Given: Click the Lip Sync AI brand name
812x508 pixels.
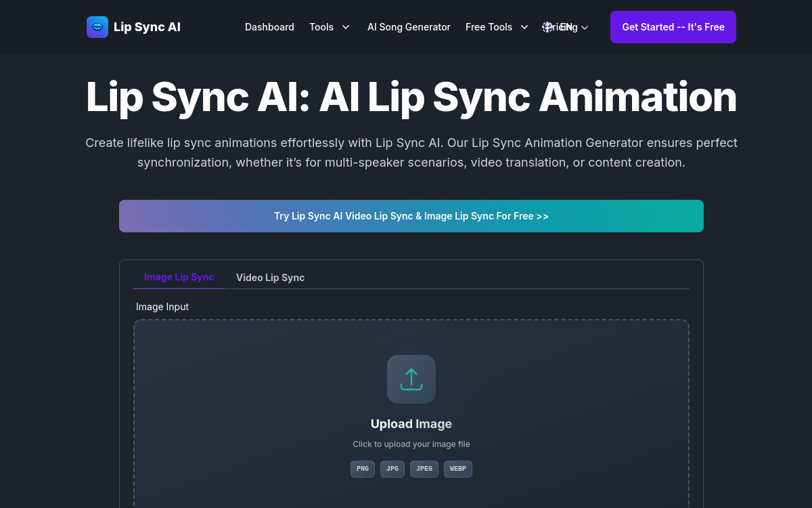Looking at the screenshot, I should click(x=147, y=27).
